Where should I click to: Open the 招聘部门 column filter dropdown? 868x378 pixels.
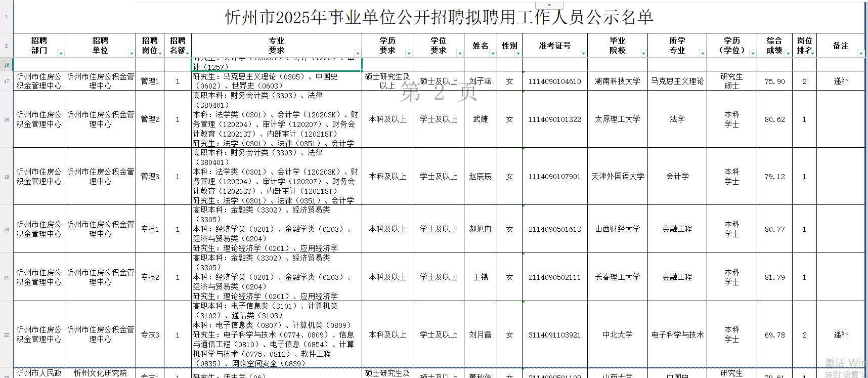click(x=61, y=54)
